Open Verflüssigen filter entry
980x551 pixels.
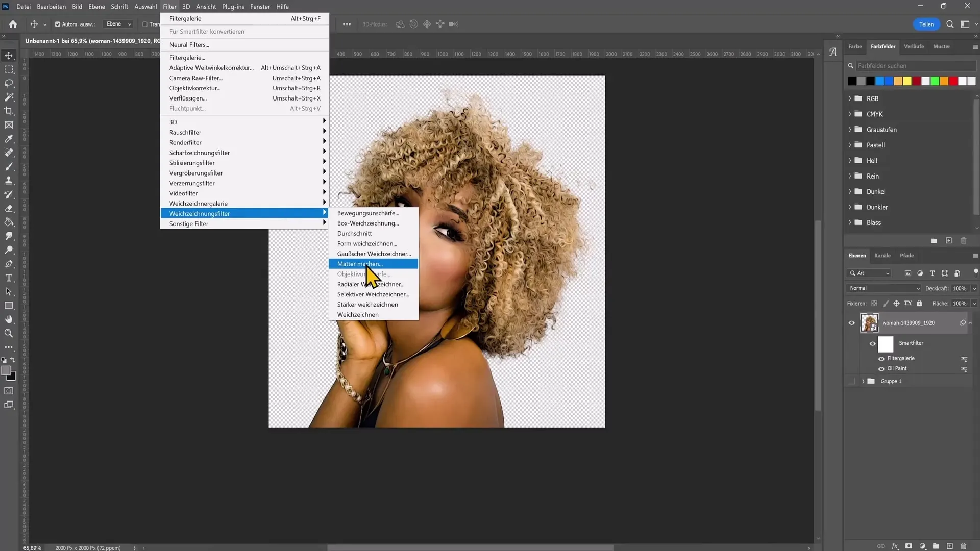coord(244,98)
